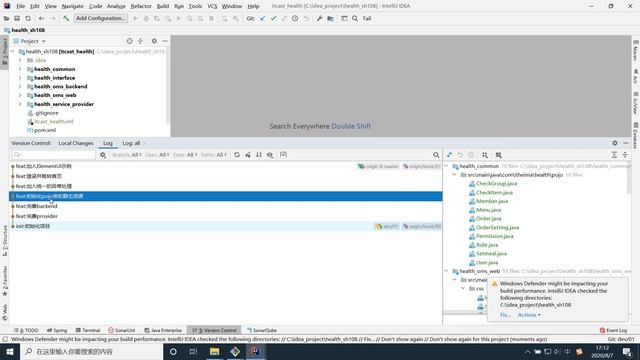Toggle the Web tool window side tab
640x360 pixels.
pos(4,313)
